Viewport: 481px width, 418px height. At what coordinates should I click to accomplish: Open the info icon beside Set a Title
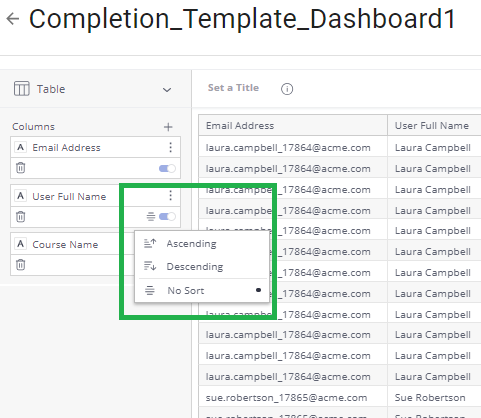[x=287, y=89]
